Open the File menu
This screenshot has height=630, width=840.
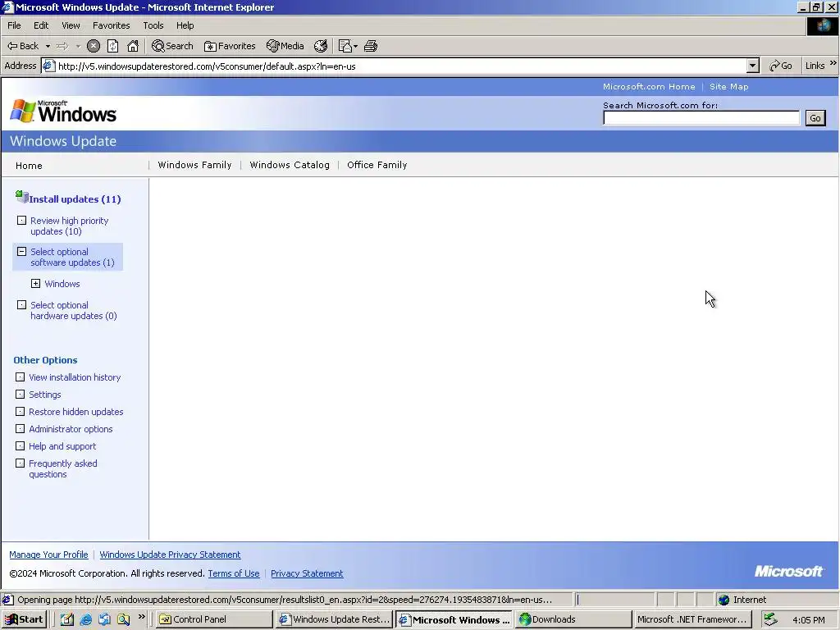(x=14, y=25)
